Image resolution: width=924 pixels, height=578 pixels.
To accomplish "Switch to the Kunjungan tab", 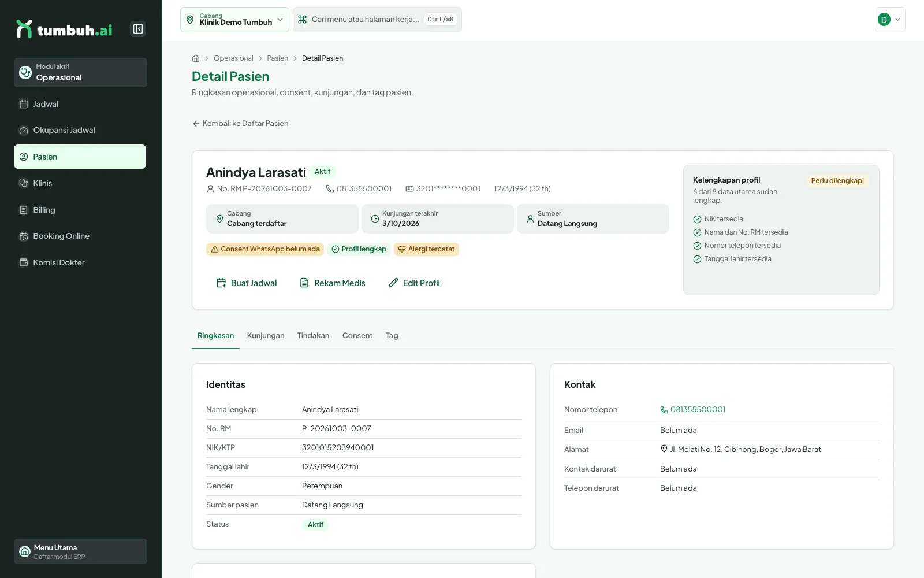I will (x=266, y=336).
